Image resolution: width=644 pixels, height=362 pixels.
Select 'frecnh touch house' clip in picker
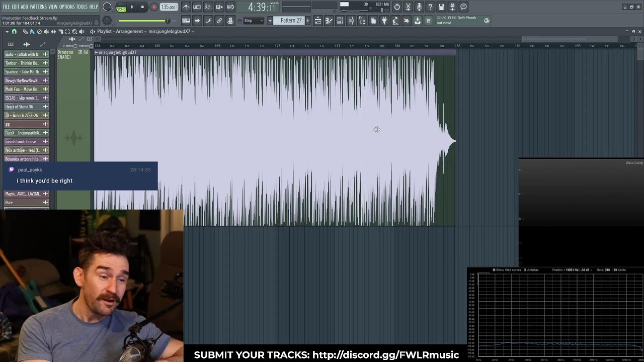tap(27, 141)
